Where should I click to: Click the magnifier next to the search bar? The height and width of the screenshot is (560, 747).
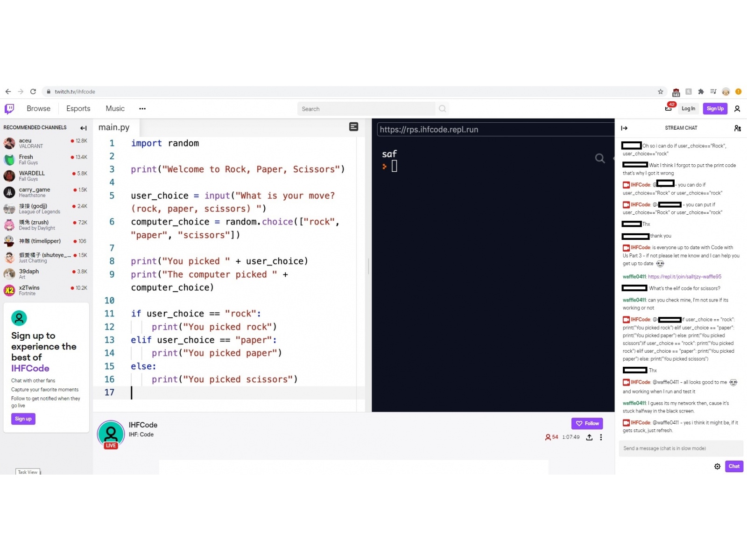pos(442,108)
